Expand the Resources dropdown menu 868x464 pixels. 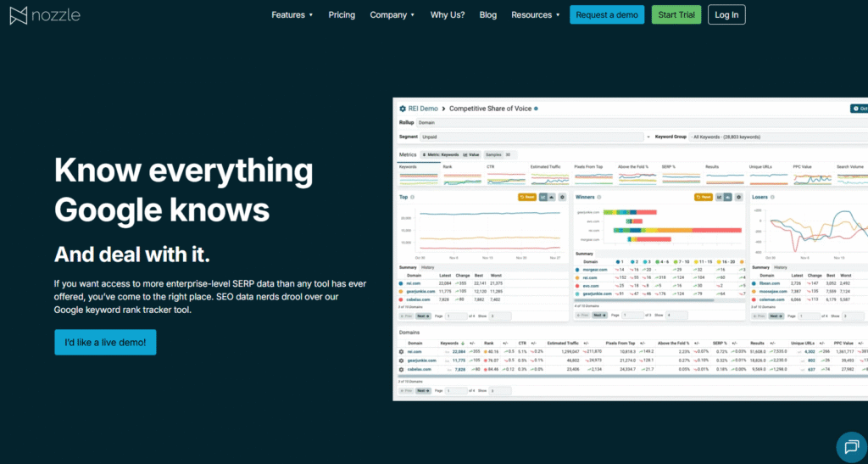[536, 14]
